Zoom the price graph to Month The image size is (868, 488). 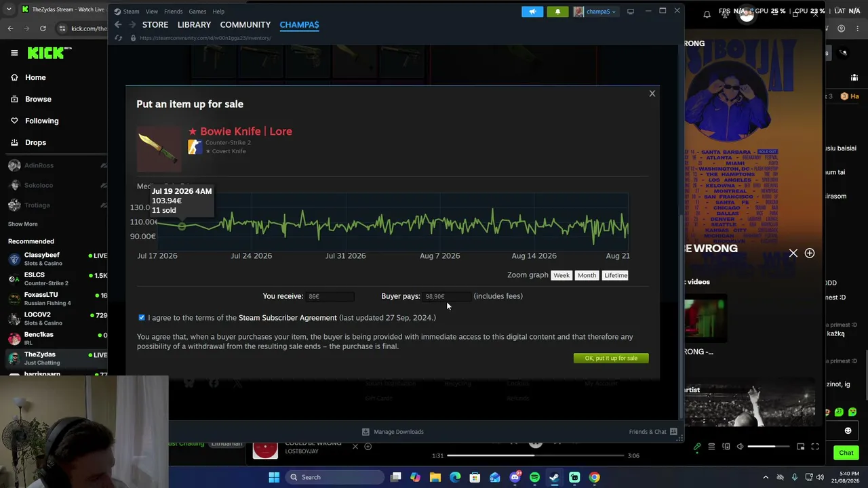click(x=587, y=275)
